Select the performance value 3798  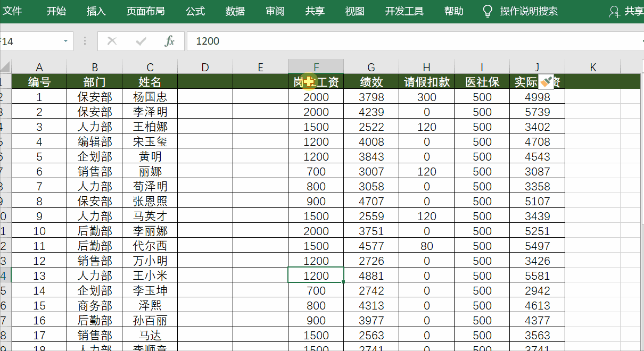[x=371, y=97]
